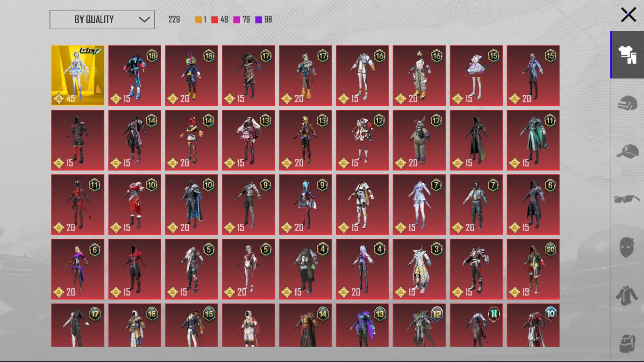This screenshot has height=362, width=644.
Task: Select the level 10 red-white armored outfit
Action: point(135,204)
